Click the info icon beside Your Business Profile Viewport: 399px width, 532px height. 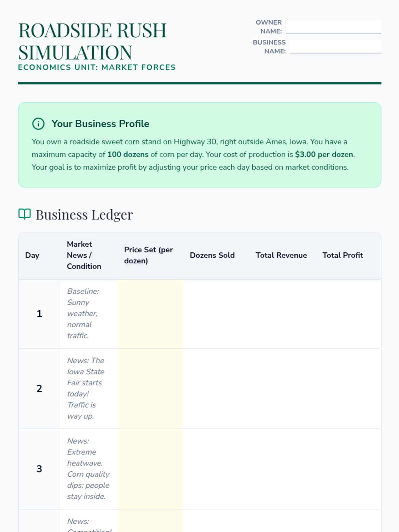[38, 124]
